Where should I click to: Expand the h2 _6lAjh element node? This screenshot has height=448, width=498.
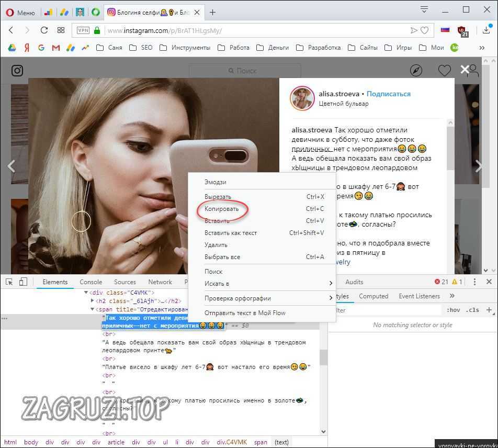(93, 301)
